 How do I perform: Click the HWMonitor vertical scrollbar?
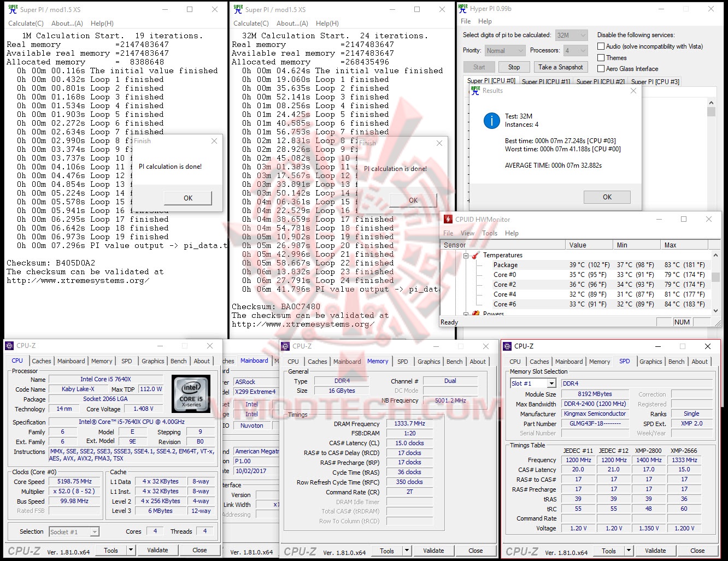[x=715, y=283]
